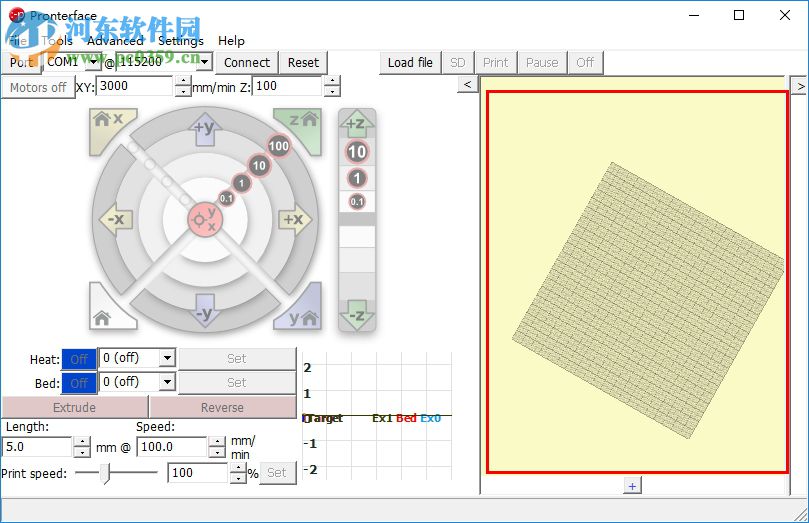The height and width of the screenshot is (523, 809).
Task: Click the XY center position marker
Action: (x=205, y=219)
